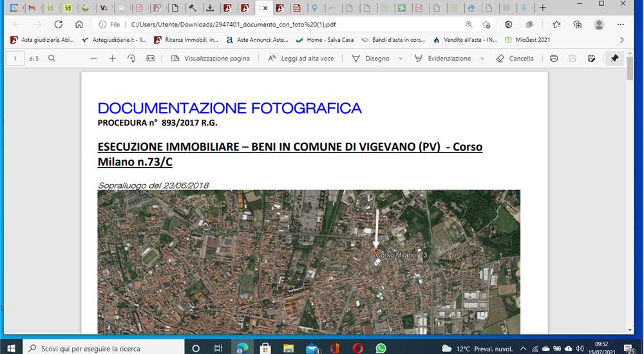Click the fit to width icon

[150, 59]
